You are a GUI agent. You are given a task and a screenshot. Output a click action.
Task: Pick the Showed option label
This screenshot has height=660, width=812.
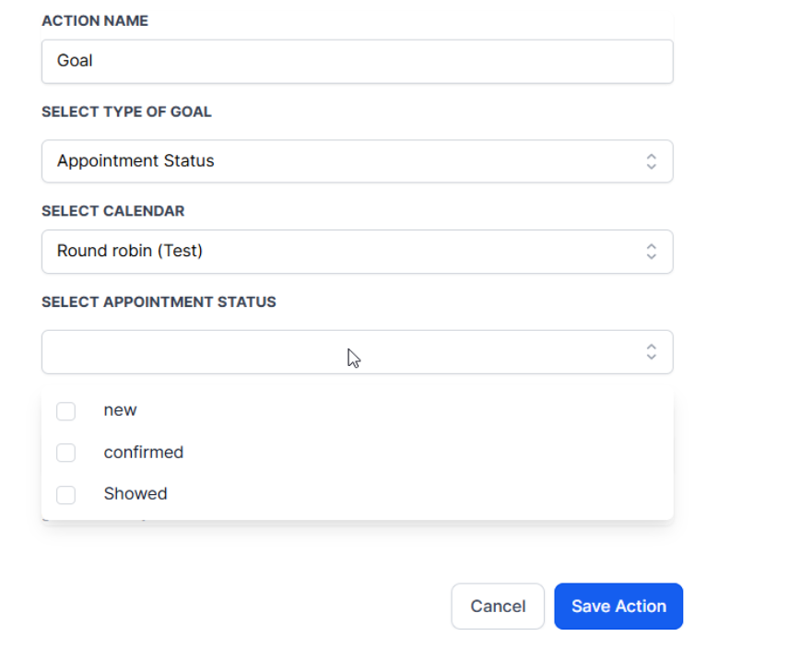[x=135, y=494]
